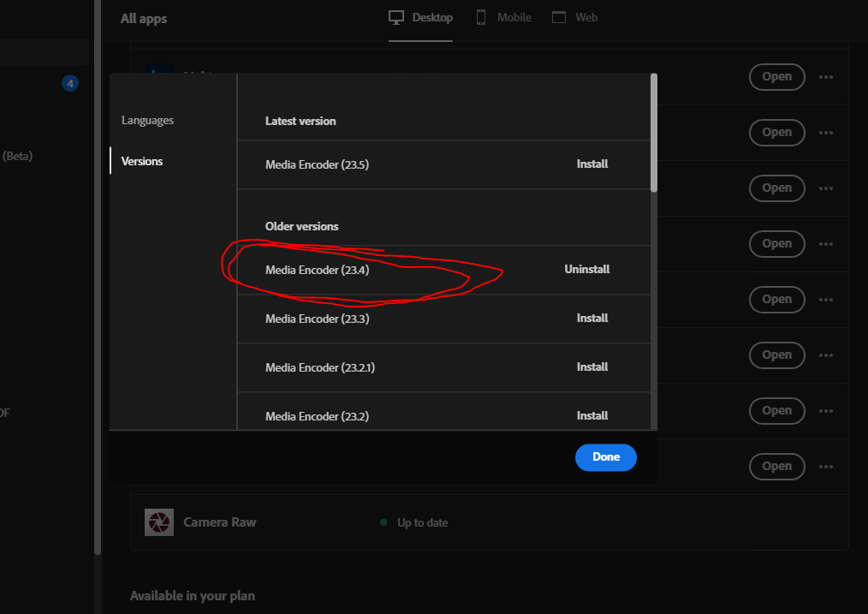
Task: Click the Desktop device icon
Action: point(395,16)
